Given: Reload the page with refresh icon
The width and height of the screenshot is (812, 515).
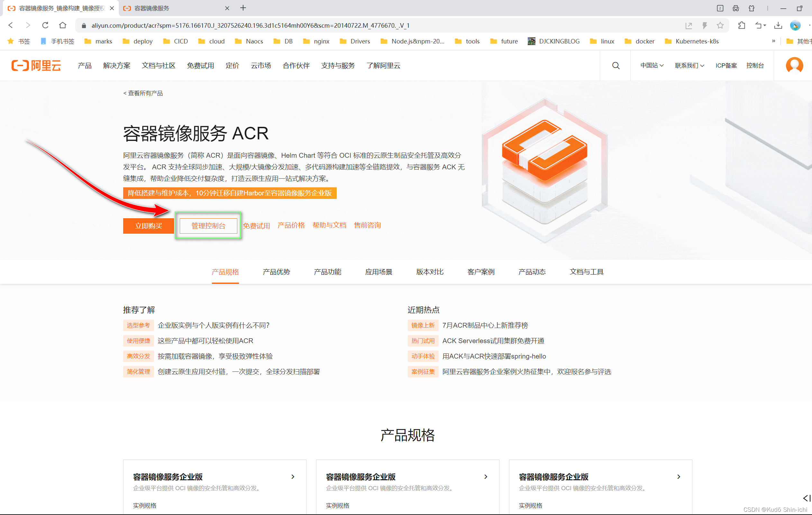Looking at the screenshot, I should (45, 25).
